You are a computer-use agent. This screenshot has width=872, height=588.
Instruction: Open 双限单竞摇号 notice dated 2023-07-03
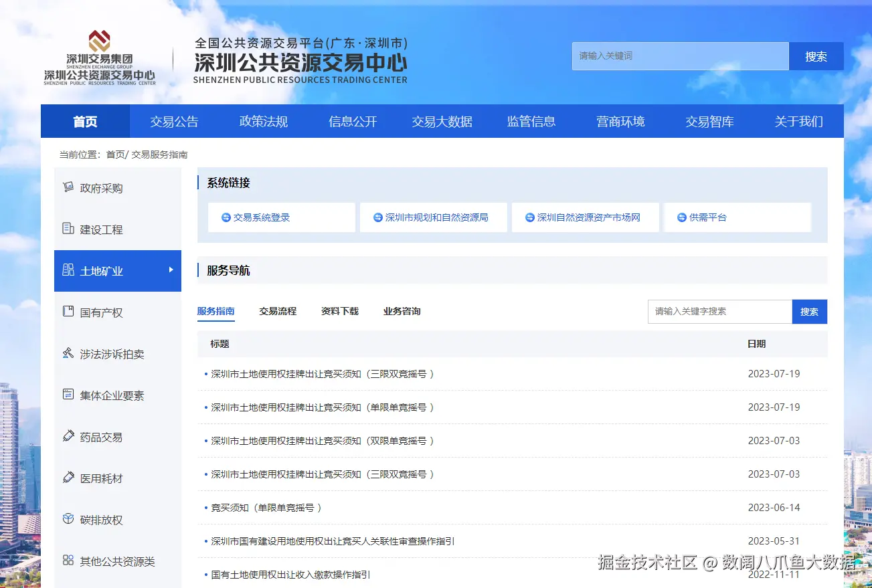(x=323, y=441)
